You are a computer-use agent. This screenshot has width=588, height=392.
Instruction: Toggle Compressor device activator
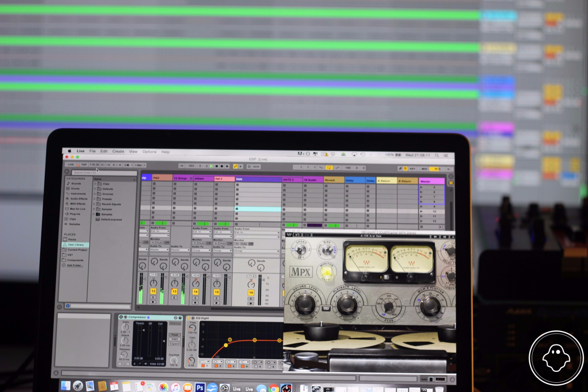click(121, 317)
